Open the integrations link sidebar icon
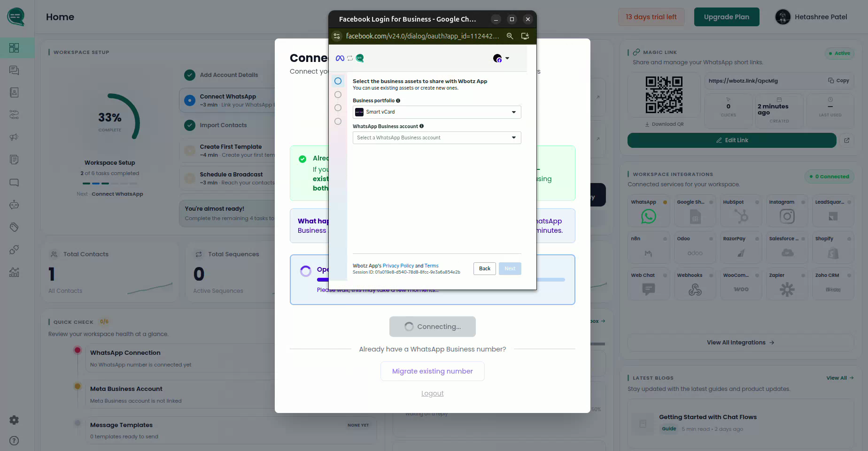This screenshot has height=451, width=868. click(x=14, y=250)
